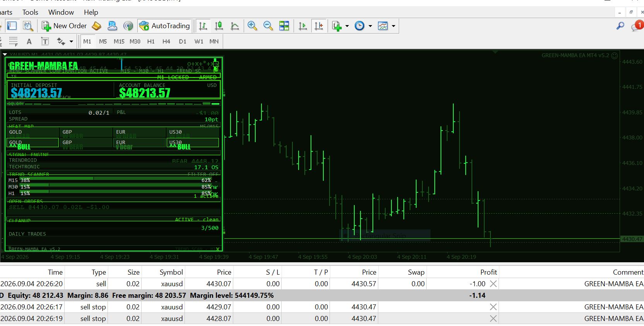This screenshot has height=326, width=644.
Task: Sort orders by the Comment column
Action: click(628, 272)
